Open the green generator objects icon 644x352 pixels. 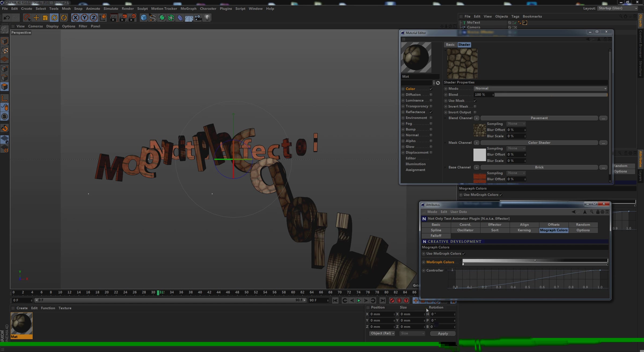(x=162, y=18)
